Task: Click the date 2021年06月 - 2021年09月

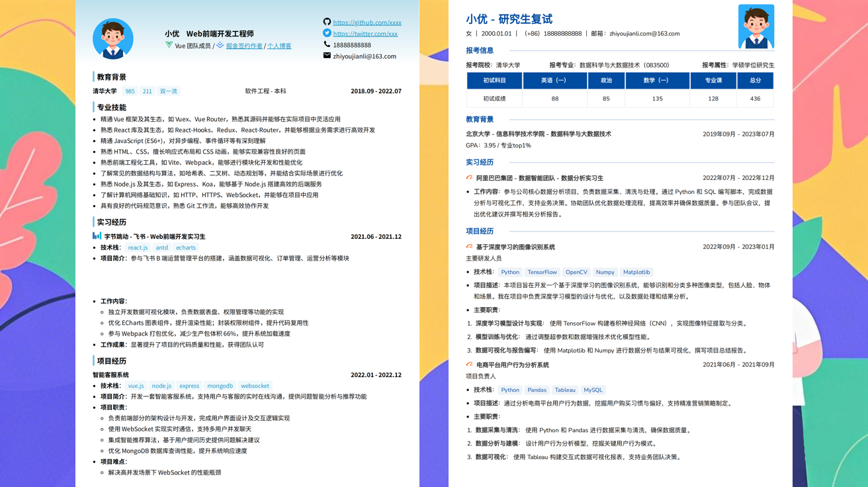Action: tap(738, 365)
